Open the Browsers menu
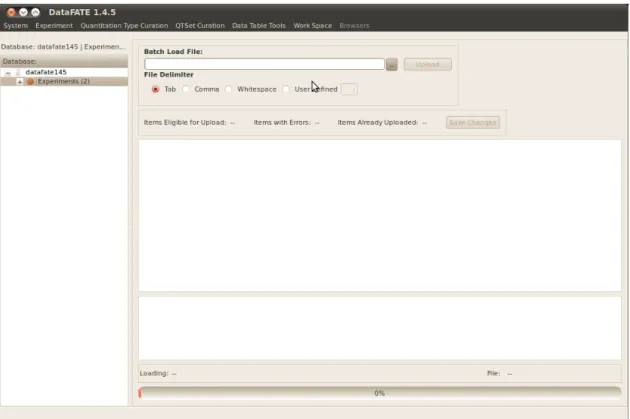Viewport: 630px width, 419px height. point(354,25)
